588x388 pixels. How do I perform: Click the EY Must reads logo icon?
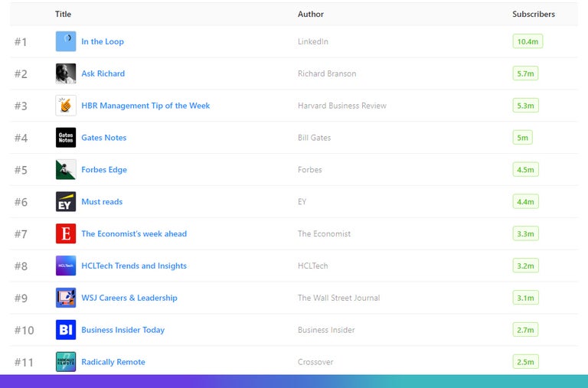(x=66, y=202)
